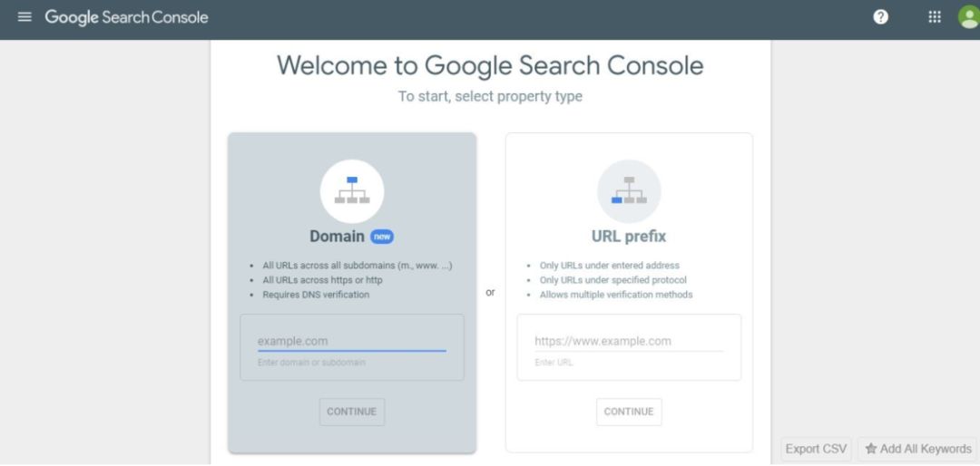Image resolution: width=980 pixels, height=466 pixels.
Task: Click the "Requires DNS verification" bullet text
Action: click(316, 295)
